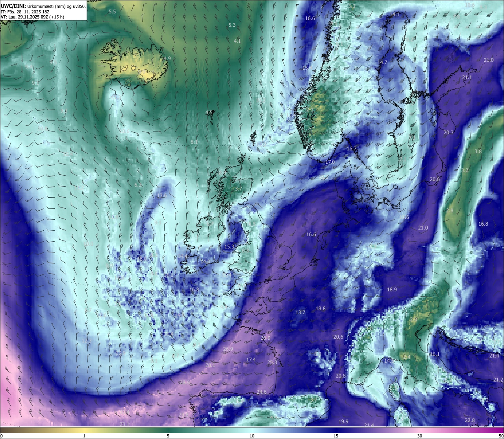Select the 5.5 value label on the map
The image size is (504, 439).
pyautogui.click(x=112, y=12)
